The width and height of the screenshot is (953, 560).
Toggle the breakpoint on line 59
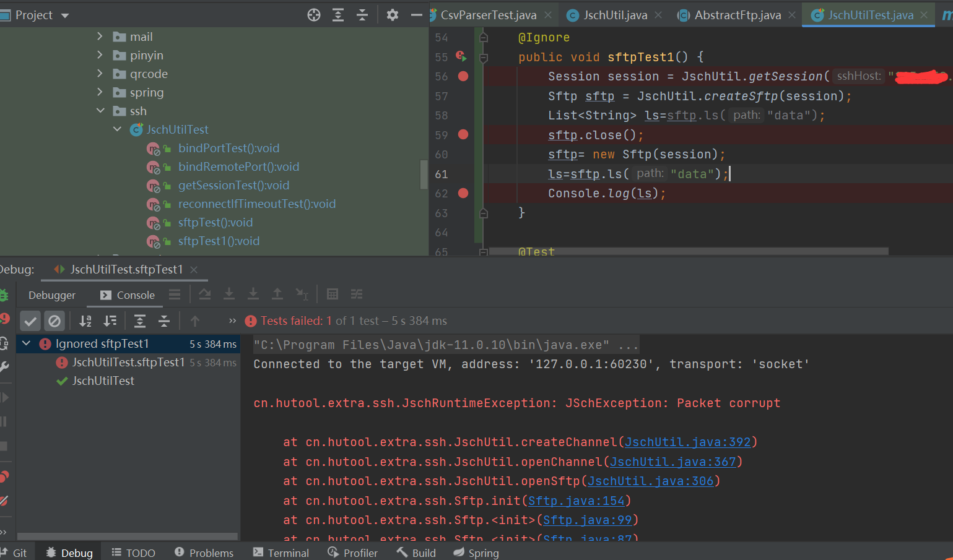click(x=463, y=134)
